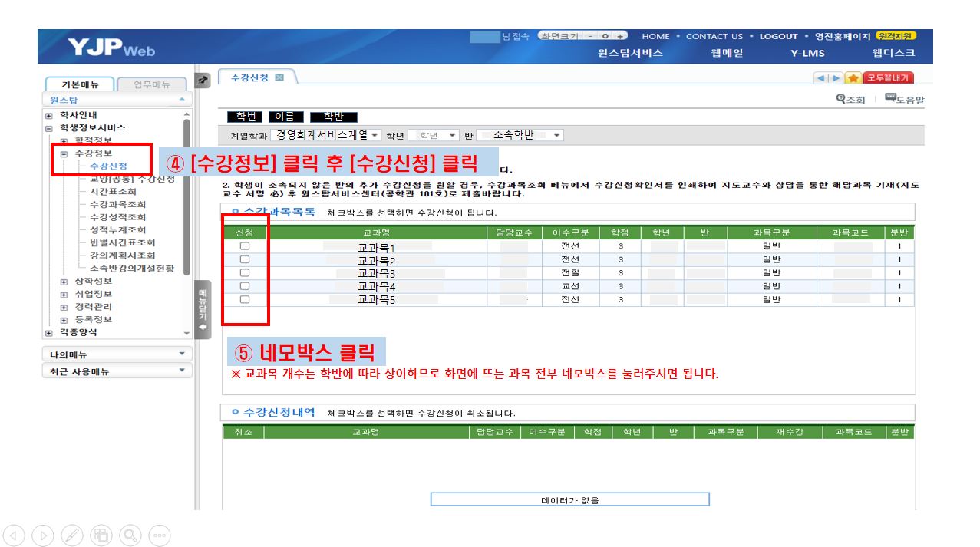Open 반별시간표조회 in the tree
This screenshot has width=980, height=547.
pos(122,242)
